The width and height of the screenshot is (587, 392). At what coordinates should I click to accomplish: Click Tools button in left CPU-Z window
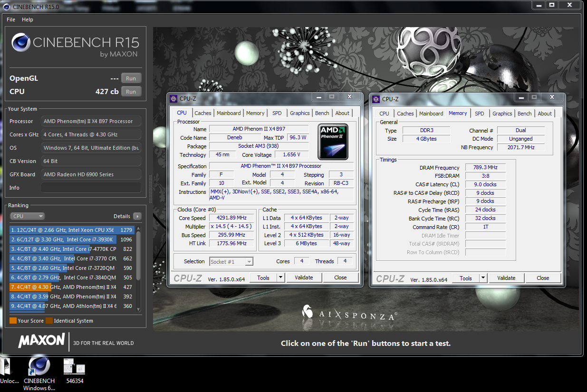(x=263, y=277)
